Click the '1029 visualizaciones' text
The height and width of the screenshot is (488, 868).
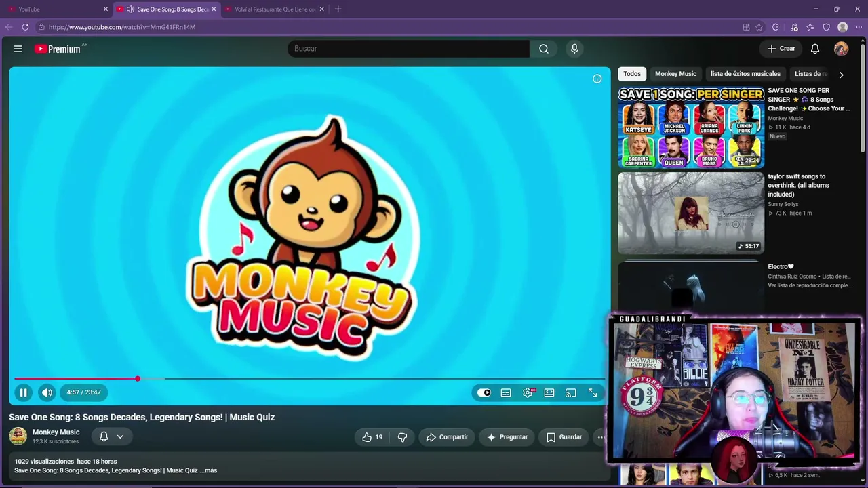click(x=44, y=462)
